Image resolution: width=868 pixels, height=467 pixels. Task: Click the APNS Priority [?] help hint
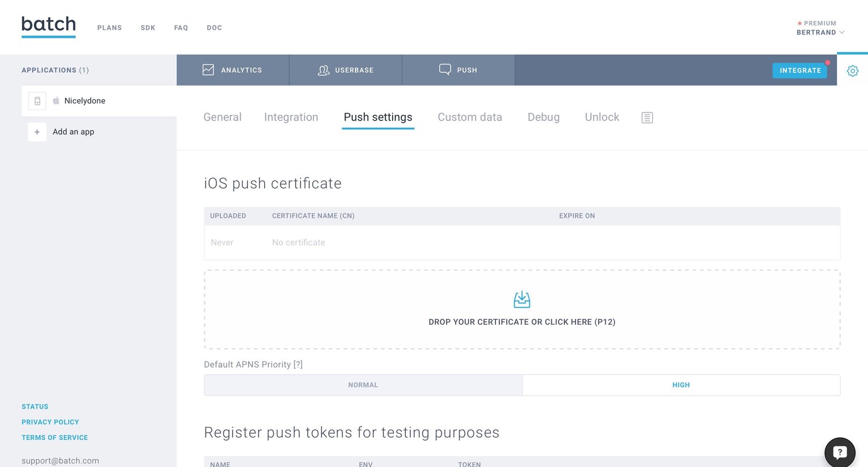click(x=298, y=364)
